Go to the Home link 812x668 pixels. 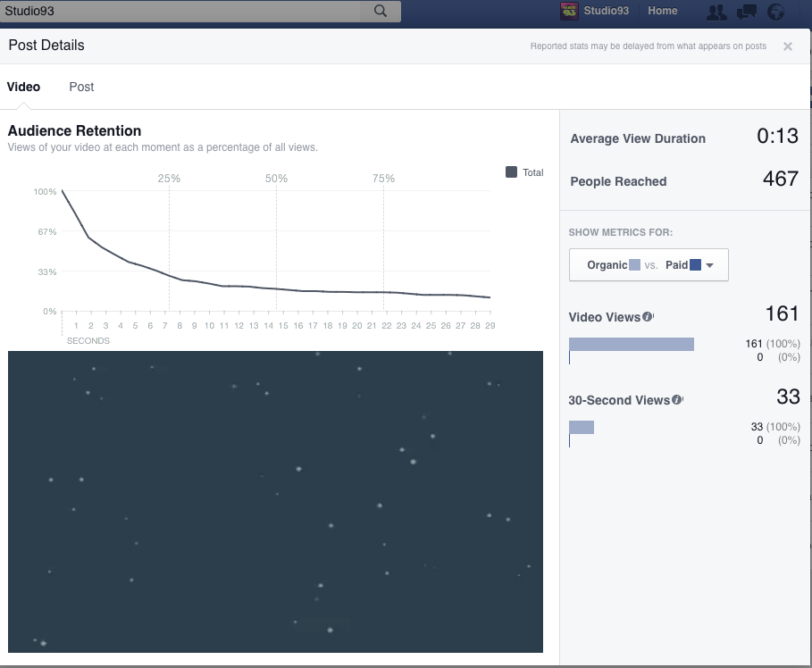[x=662, y=11]
